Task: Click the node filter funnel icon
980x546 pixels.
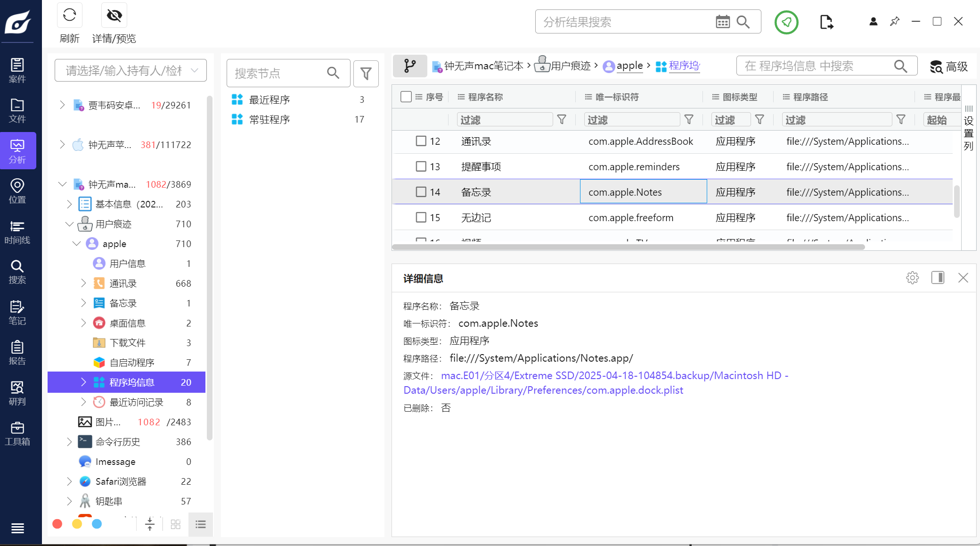Action: [366, 74]
